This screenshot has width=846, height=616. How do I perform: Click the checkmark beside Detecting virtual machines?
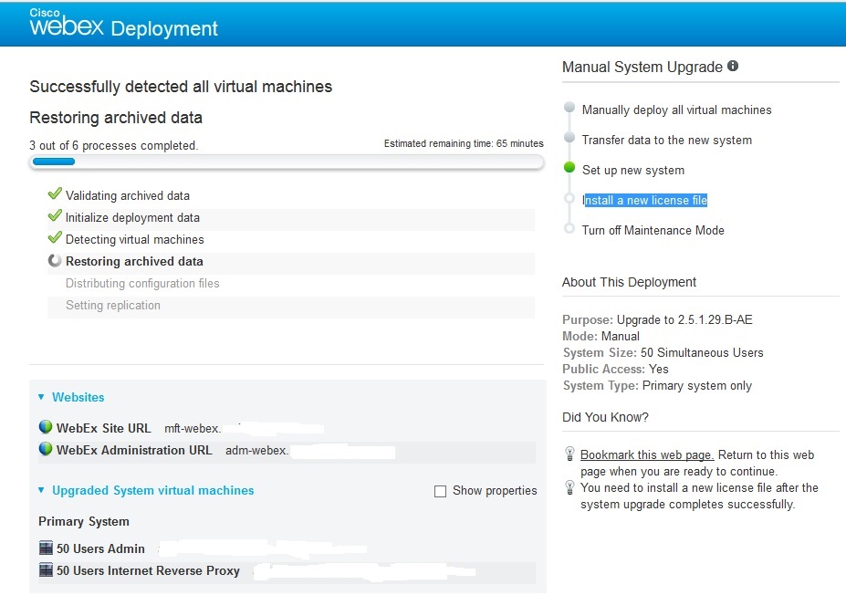(x=55, y=237)
